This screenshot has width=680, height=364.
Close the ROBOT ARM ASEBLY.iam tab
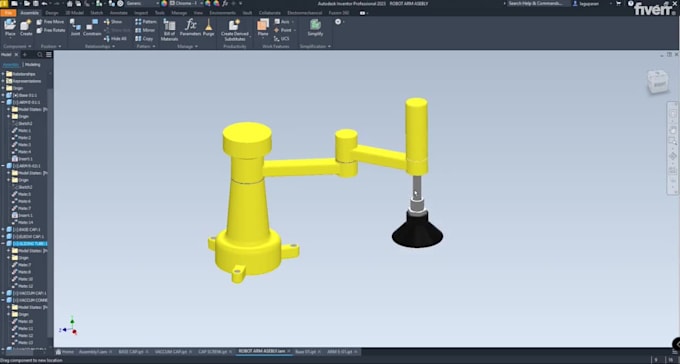289,351
